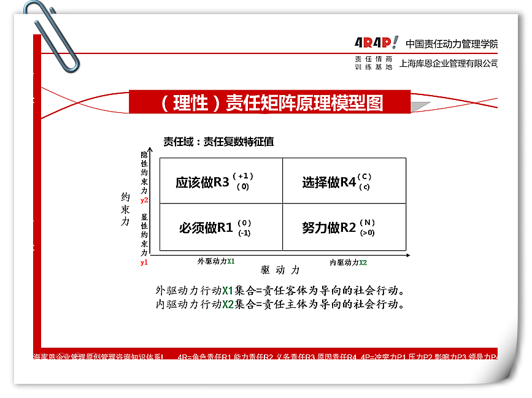
Task: Click the red title banner 责任矩阵原理模型图
Action: pyautogui.click(x=270, y=102)
